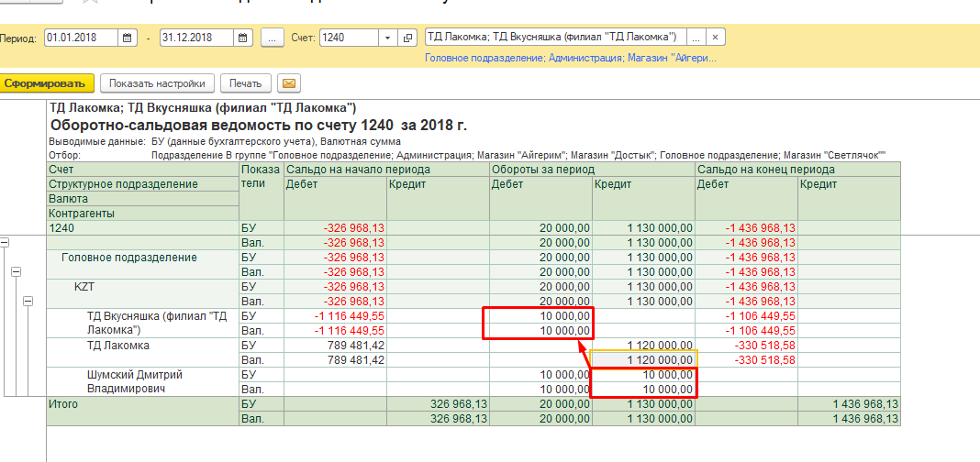Click the Контрагенты header cell
Viewport: 980px width, 462px height.
pos(143,214)
